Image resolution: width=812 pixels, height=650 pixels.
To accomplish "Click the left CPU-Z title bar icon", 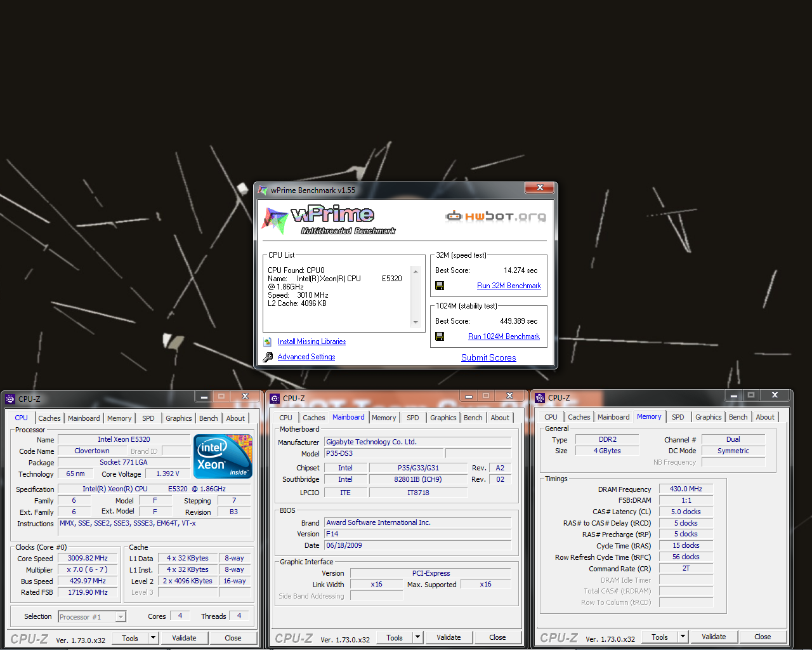I will (x=10, y=399).
